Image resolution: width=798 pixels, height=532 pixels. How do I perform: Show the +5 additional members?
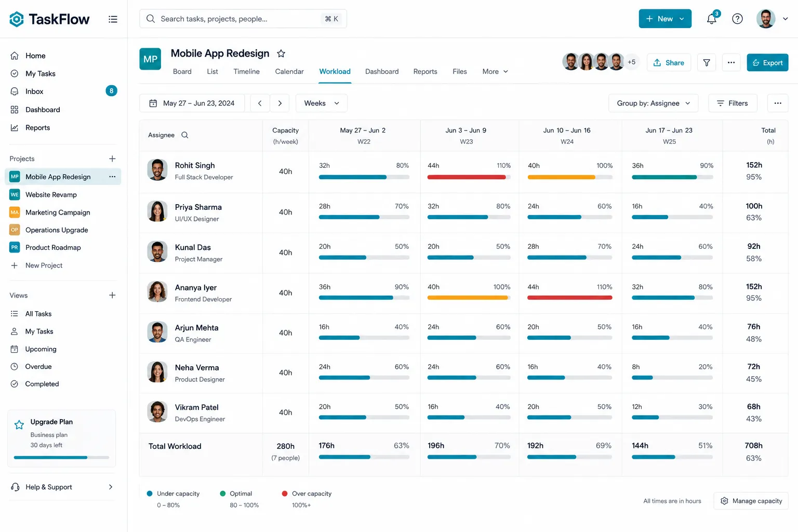[631, 62]
